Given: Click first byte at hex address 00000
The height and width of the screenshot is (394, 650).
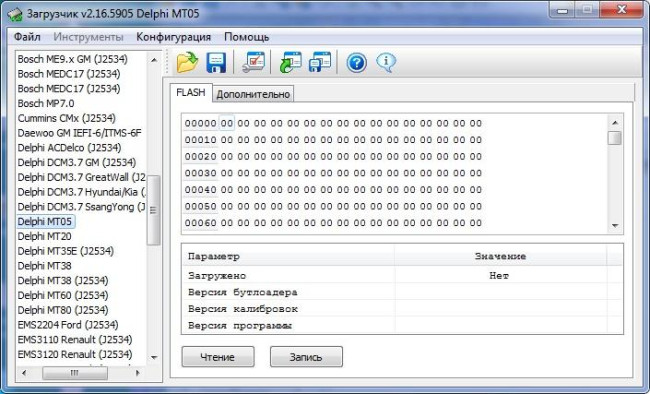Looking at the screenshot, I should (227, 123).
